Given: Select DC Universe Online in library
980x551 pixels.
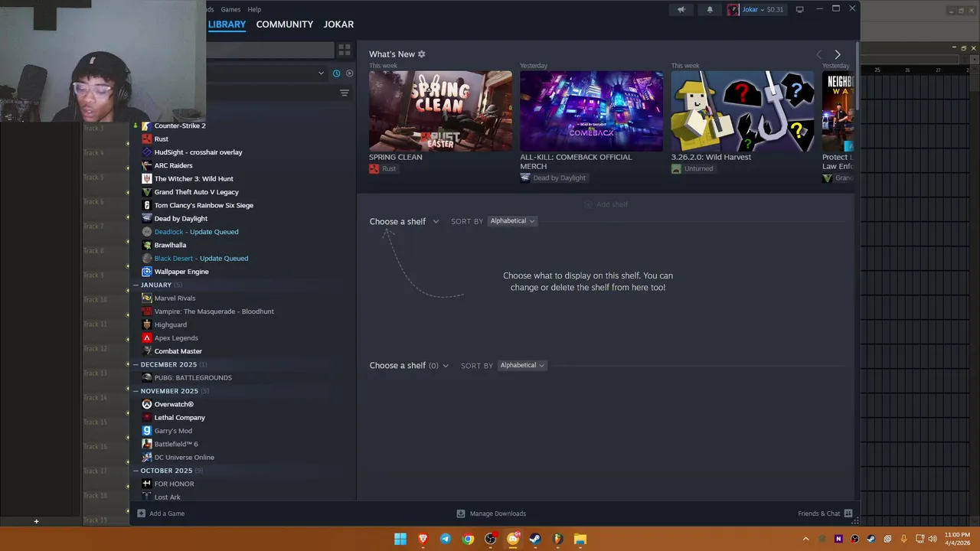Looking at the screenshot, I should point(185,457).
